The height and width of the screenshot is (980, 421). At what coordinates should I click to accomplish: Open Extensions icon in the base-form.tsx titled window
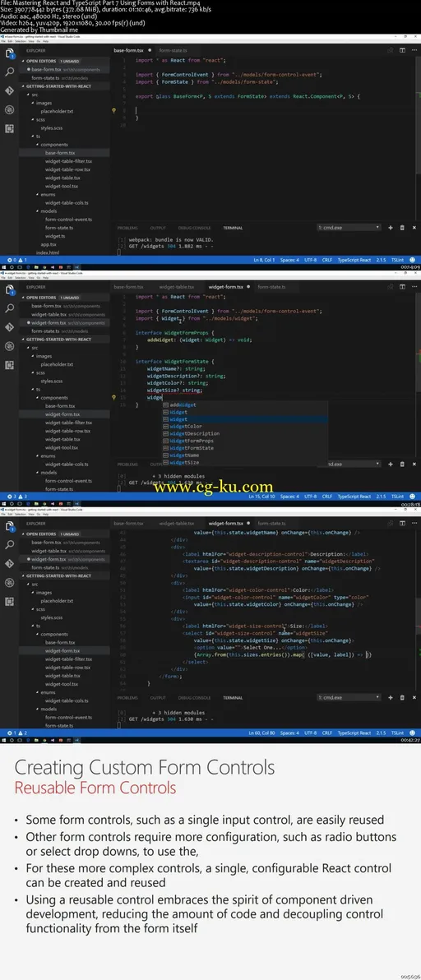point(9,128)
